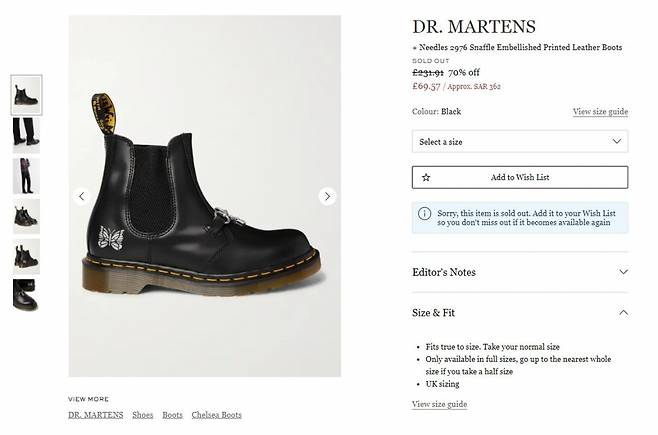Select the last close-up boot thumbnail
This screenshot has width=658, height=435.
pos(26,296)
